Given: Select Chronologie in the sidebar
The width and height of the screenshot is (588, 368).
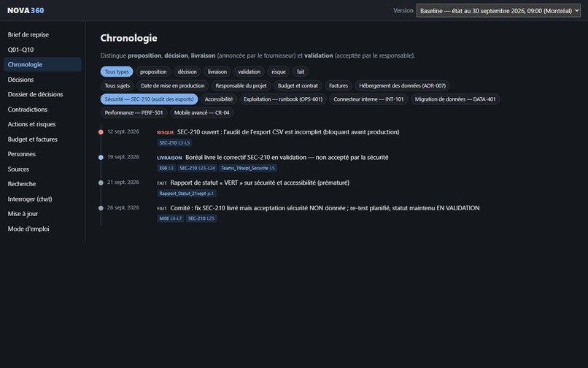Looking at the screenshot, I should point(42,64).
